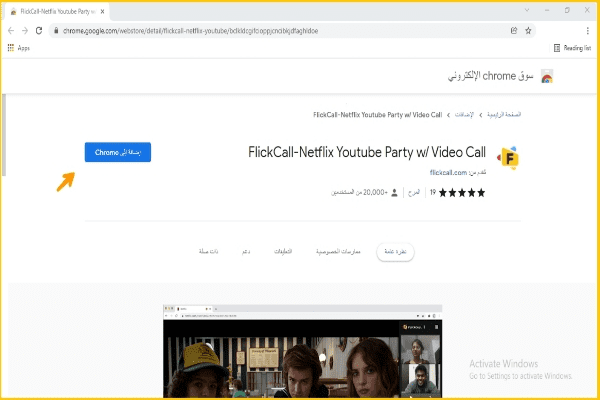Click the FlickCall extension logo icon
600x400 pixels.
click(x=508, y=158)
